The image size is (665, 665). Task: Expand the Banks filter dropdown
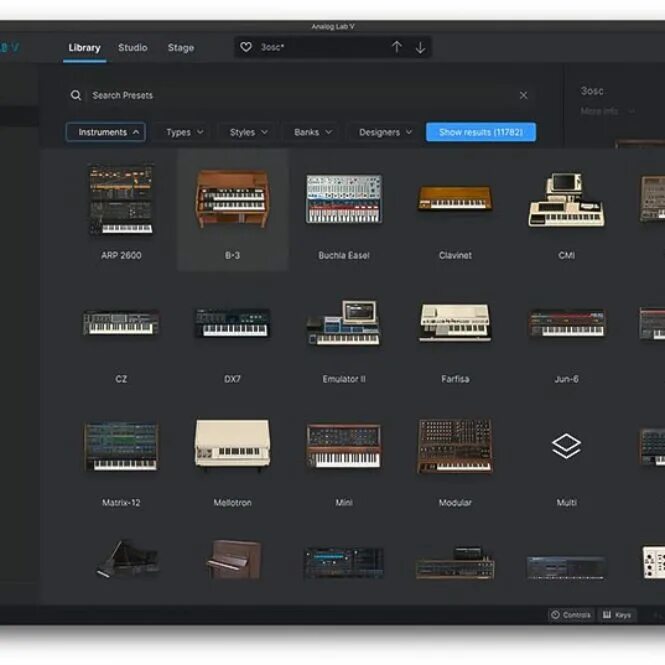pos(313,132)
